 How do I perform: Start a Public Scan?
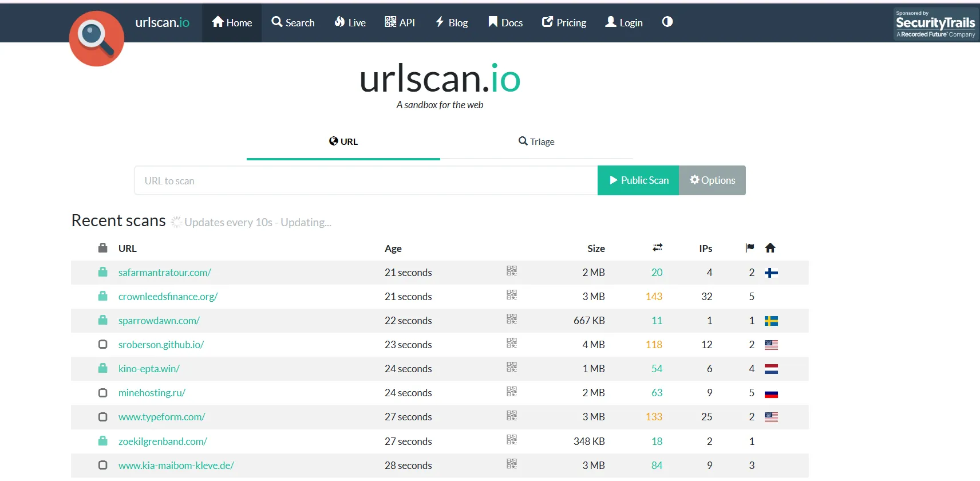[x=638, y=180]
